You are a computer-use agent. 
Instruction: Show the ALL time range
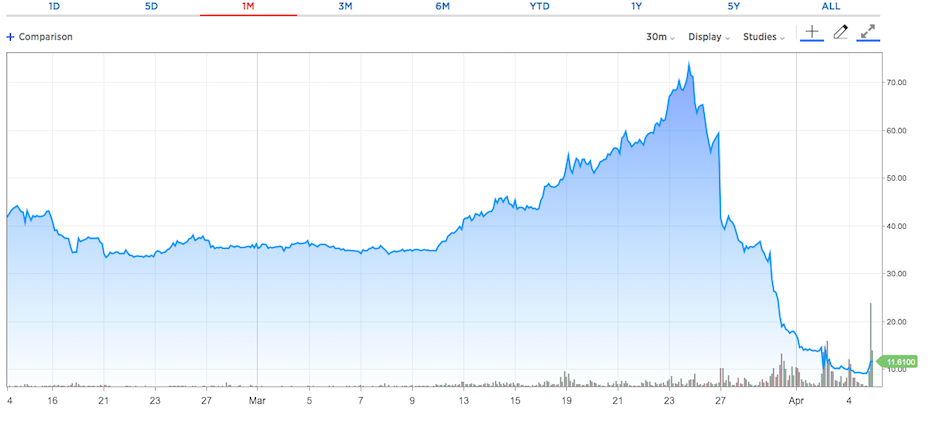click(x=831, y=7)
